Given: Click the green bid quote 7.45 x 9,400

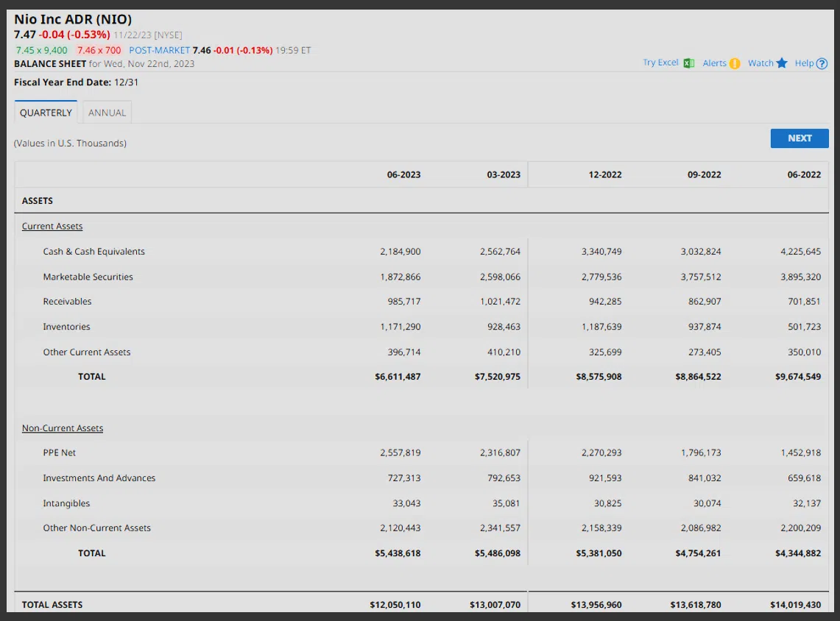Looking at the screenshot, I should pos(42,50).
